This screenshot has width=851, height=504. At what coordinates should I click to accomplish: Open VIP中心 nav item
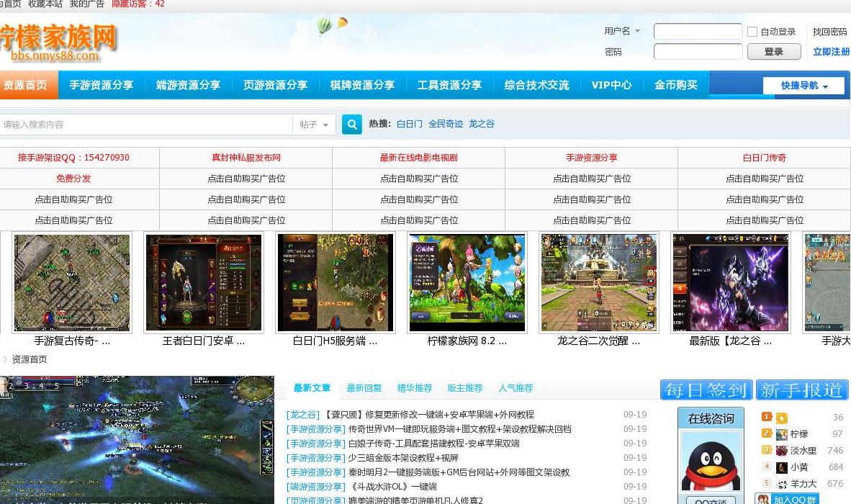click(x=612, y=85)
